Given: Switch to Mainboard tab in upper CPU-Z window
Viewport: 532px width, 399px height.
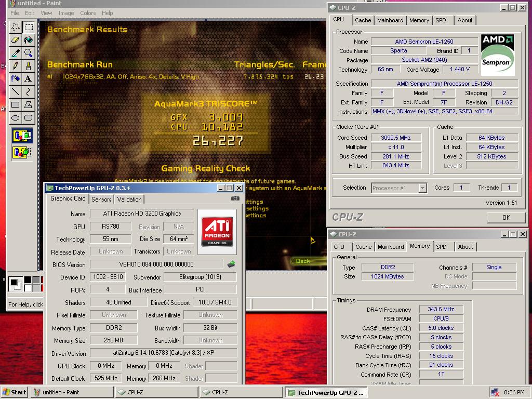Looking at the screenshot, I should pyautogui.click(x=390, y=20).
